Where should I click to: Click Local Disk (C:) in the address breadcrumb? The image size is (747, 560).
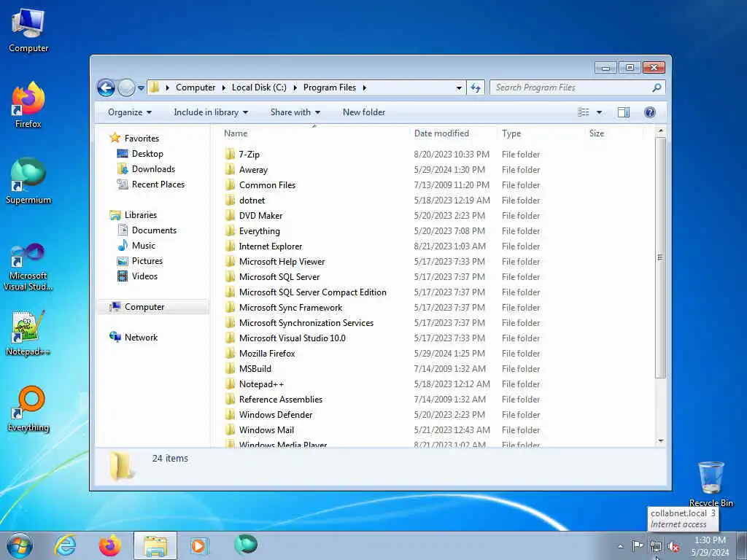(259, 87)
